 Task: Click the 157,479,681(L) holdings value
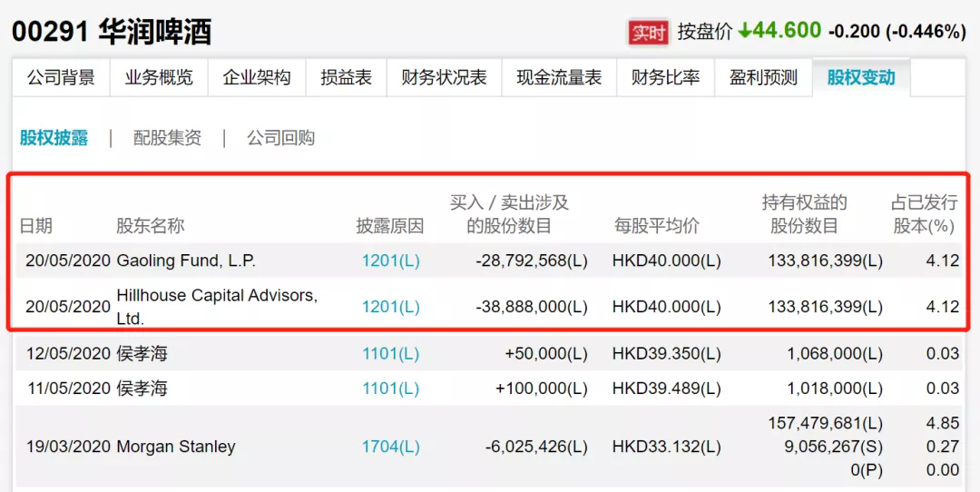(825, 423)
